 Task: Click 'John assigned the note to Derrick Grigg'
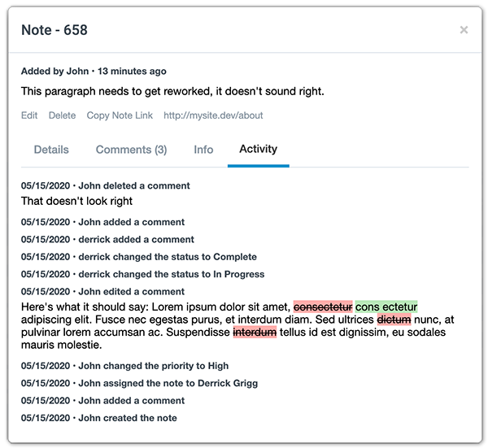pos(139,383)
